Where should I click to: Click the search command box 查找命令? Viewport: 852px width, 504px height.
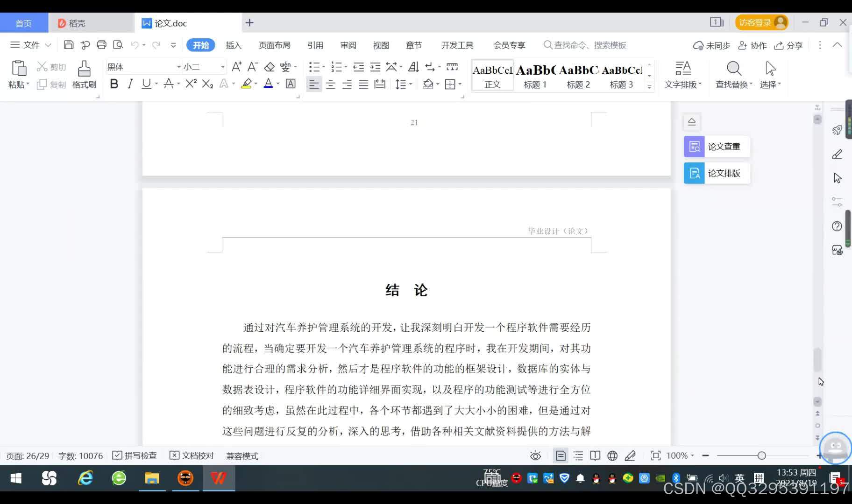pos(585,45)
